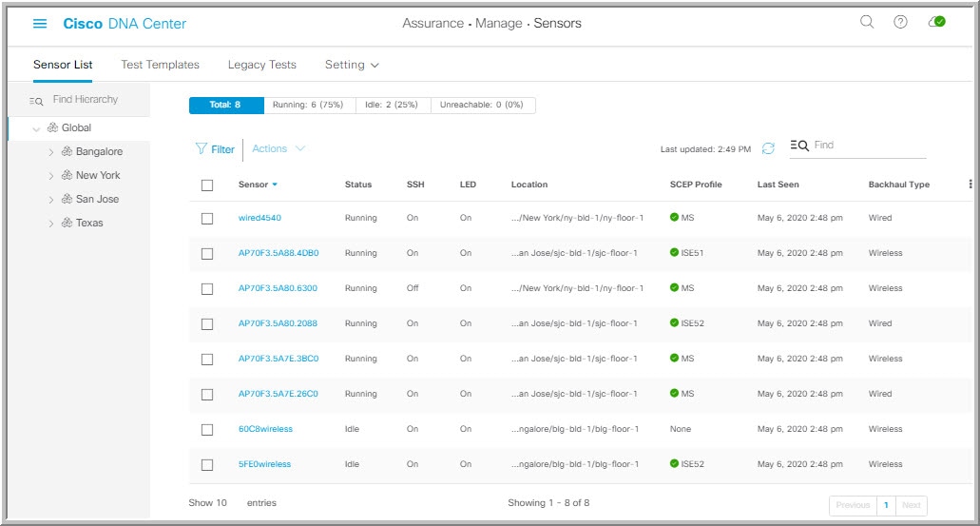
Task: Open the hamburger navigation menu
Action: [x=40, y=23]
